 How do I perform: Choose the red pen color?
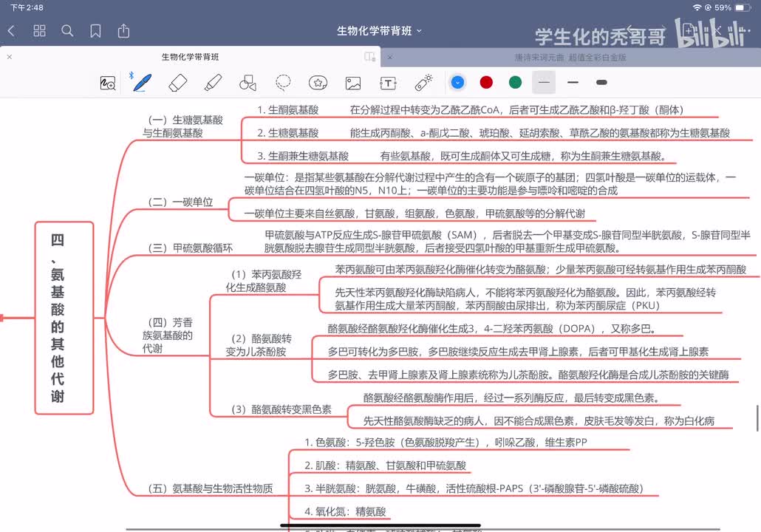click(x=486, y=83)
